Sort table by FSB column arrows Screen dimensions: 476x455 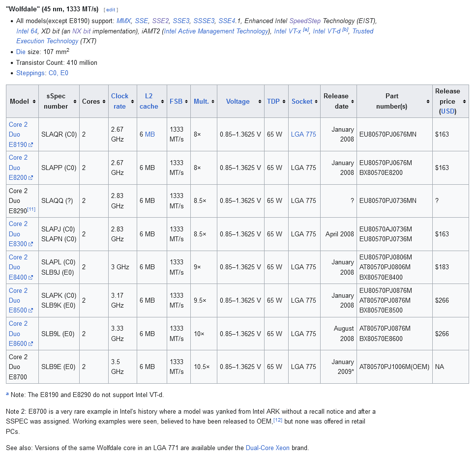pyautogui.click(x=186, y=102)
